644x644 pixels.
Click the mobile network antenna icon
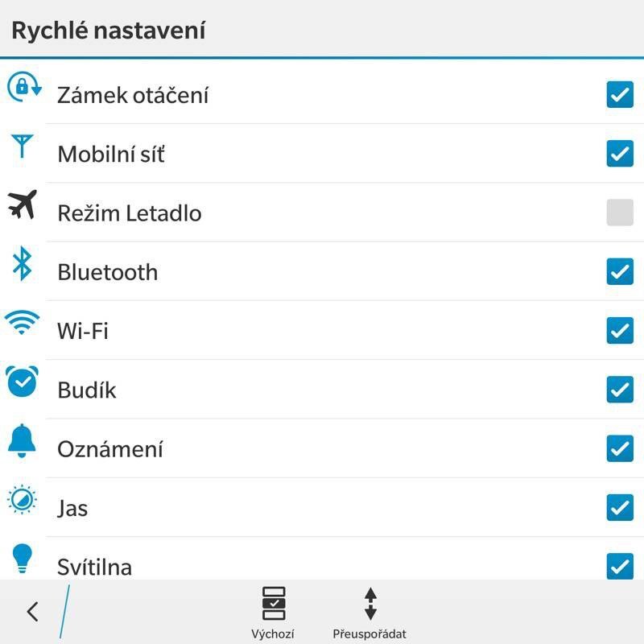pyautogui.click(x=23, y=147)
